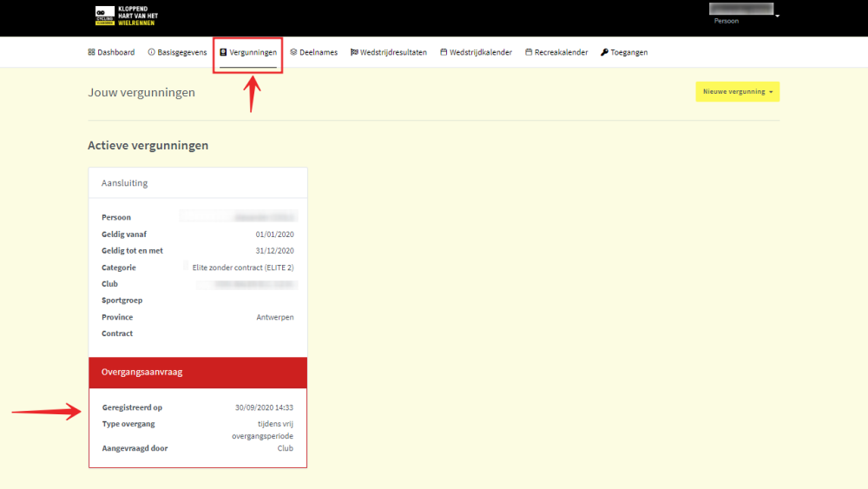Click the Contract label
Viewport: 868px width, 489px height.
pyautogui.click(x=117, y=334)
